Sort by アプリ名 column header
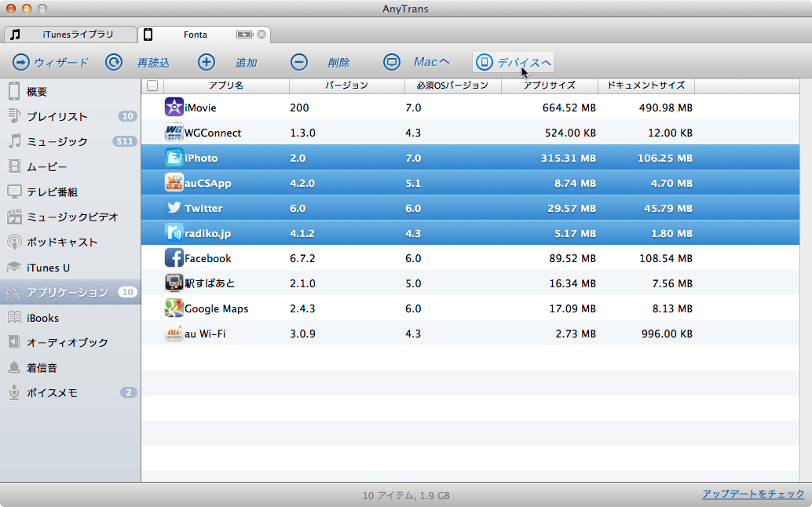 click(226, 86)
